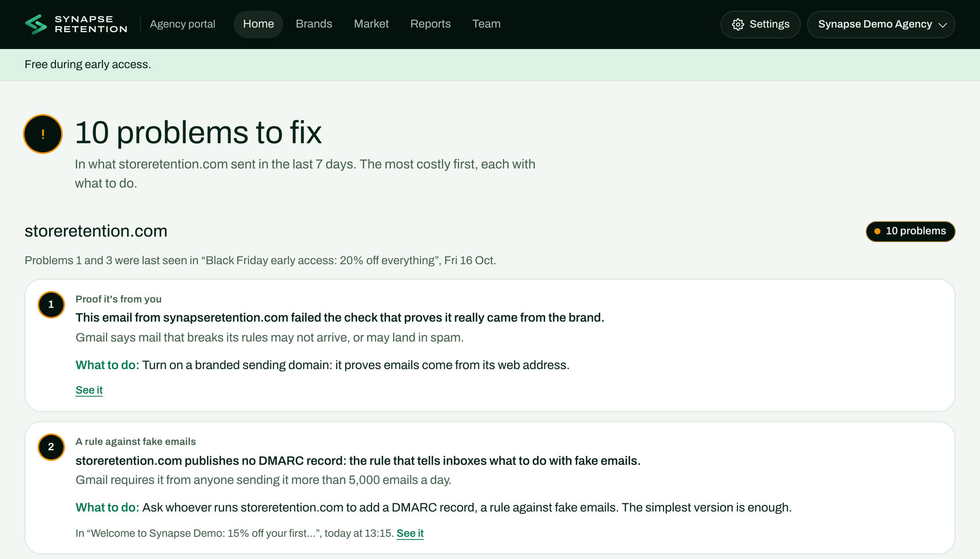Click the Welcome to Synapse Demo email reference
The width and height of the screenshot is (980, 559).
(x=235, y=533)
